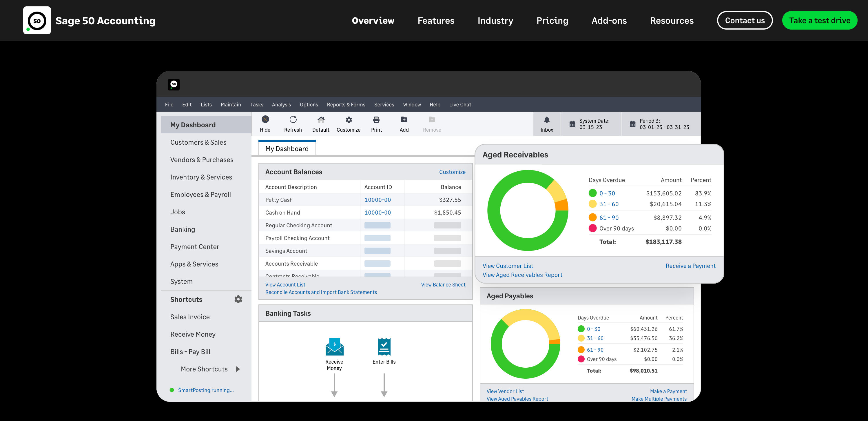Click yellow 31 - 60 swatch in Aged Payables
Screen dimensions: 868x421
[x=581, y=338]
